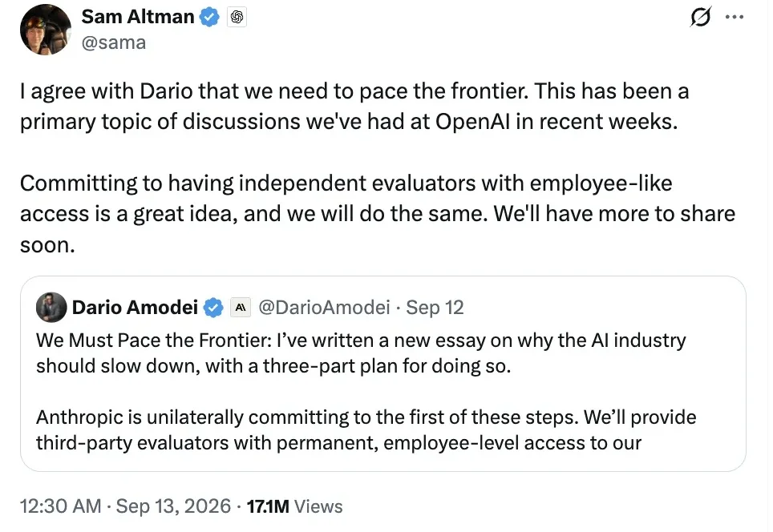This screenshot has height=532, width=773.
Task: Open the @DarioAmodei handle
Action: pos(325,308)
